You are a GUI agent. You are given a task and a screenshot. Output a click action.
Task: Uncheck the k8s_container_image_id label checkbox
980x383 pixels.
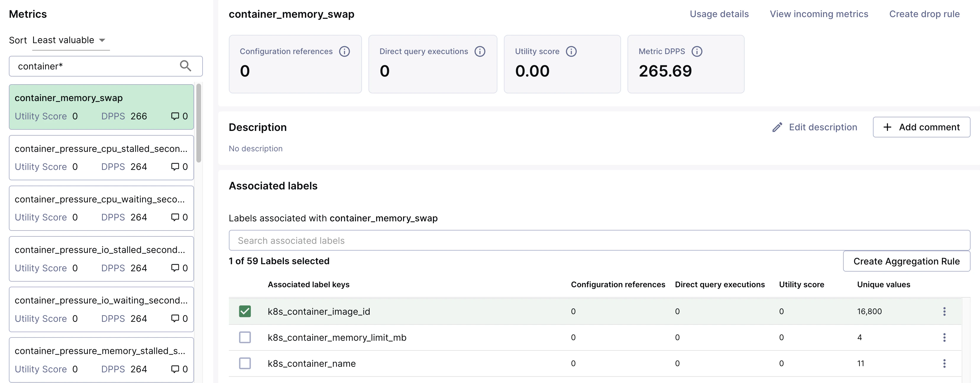245,311
